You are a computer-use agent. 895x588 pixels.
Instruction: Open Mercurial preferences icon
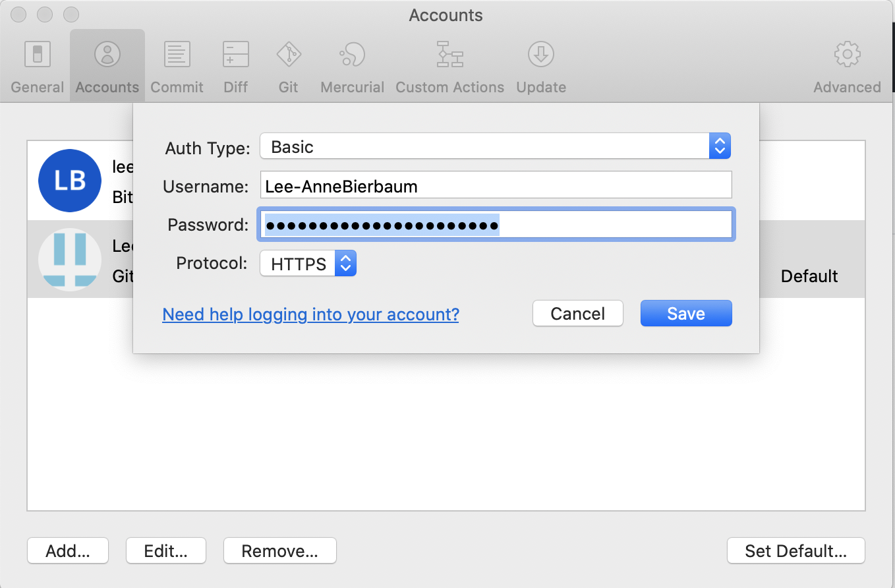(x=352, y=54)
